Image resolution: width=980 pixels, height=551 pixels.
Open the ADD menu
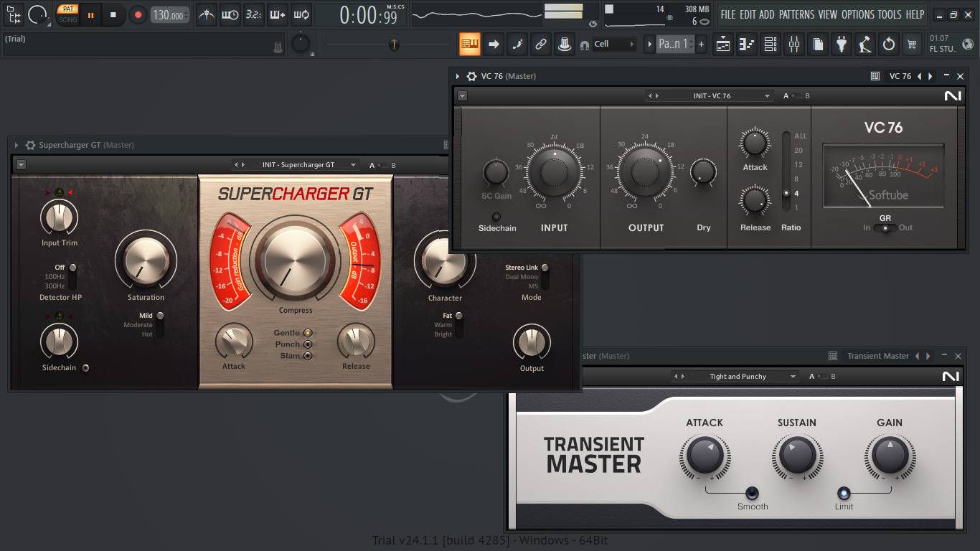pyautogui.click(x=767, y=14)
